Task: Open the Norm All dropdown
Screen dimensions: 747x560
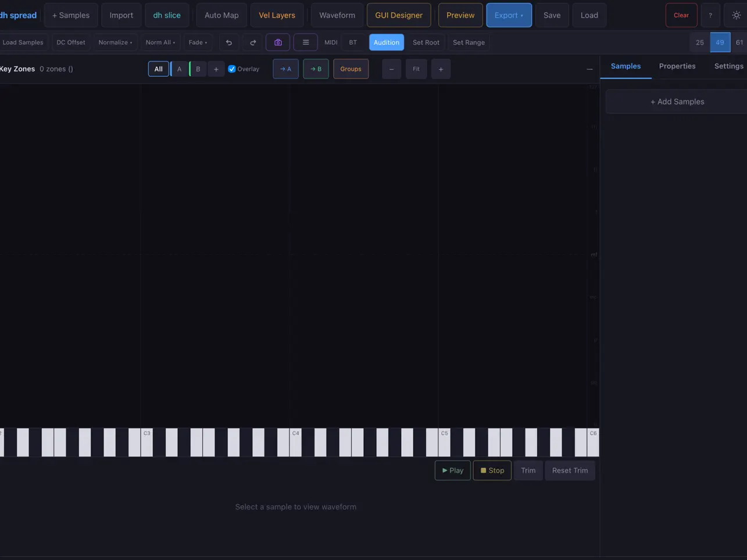Action: (160, 42)
